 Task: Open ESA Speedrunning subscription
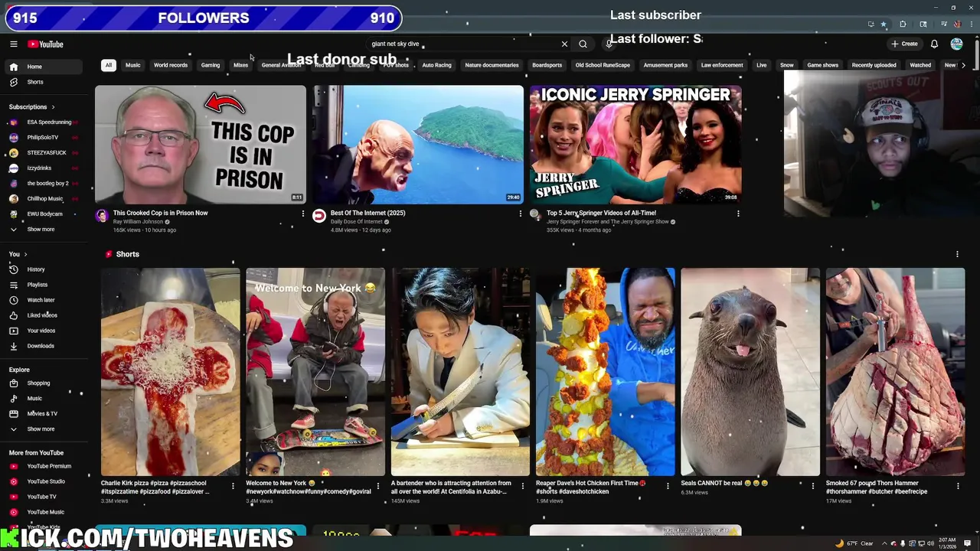(44, 122)
